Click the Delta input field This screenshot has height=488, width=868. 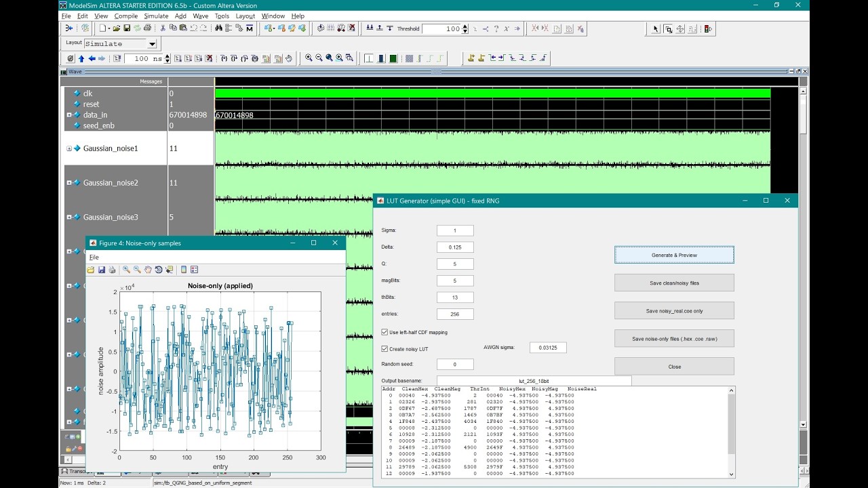point(455,247)
